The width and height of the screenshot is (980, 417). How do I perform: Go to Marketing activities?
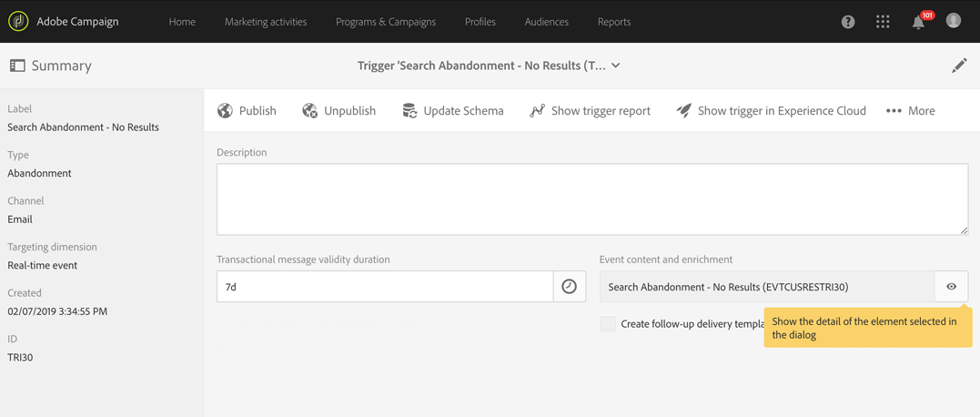[x=266, y=22]
